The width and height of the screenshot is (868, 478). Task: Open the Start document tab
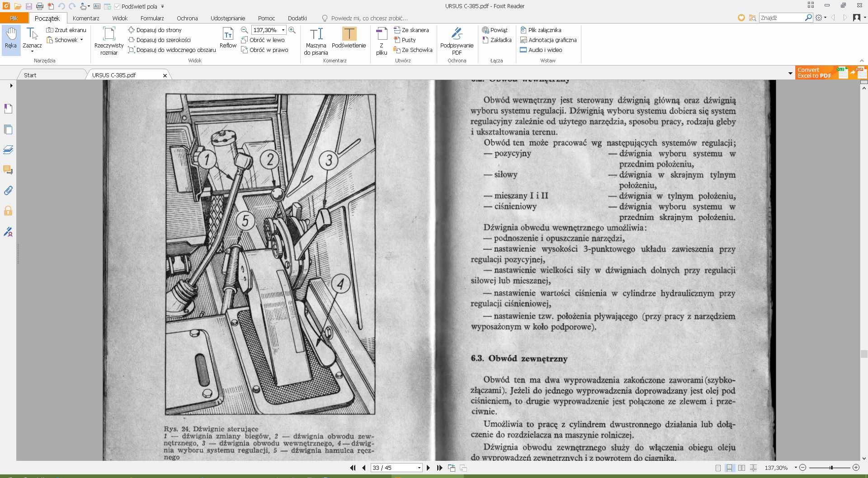click(30, 75)
